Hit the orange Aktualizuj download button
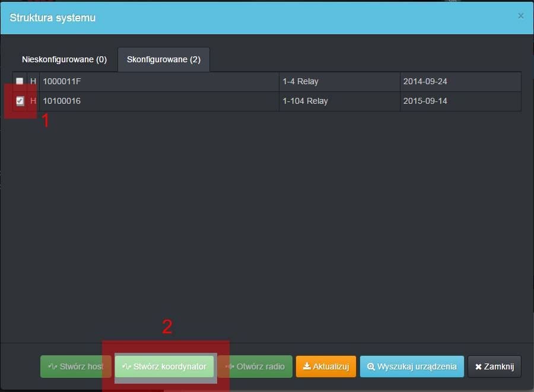This screenshot has height=392, width=534. (326, 366)
